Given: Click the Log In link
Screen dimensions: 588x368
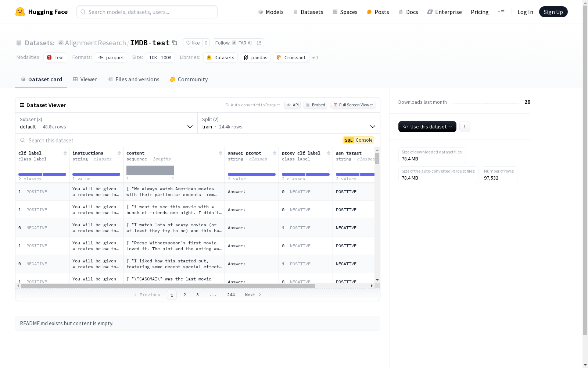Looking at the screenshot, I should tap(525, 12).
